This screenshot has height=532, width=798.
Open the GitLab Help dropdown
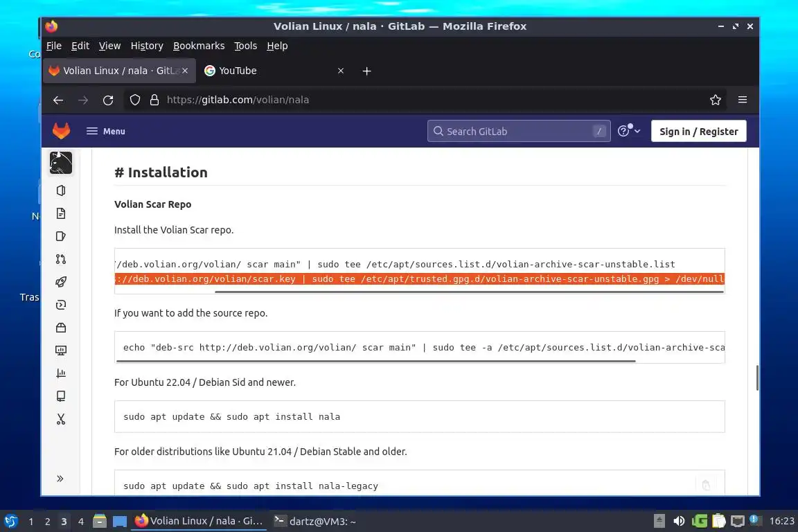click(628, 131)
